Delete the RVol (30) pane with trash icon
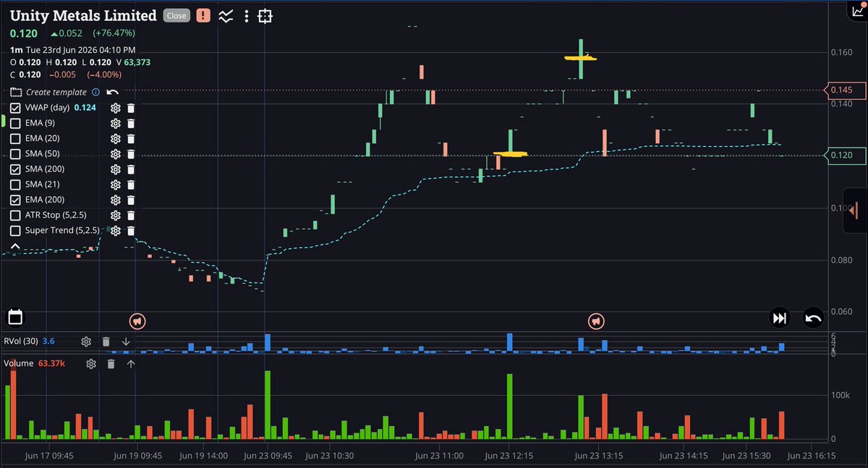 (106, 341)
